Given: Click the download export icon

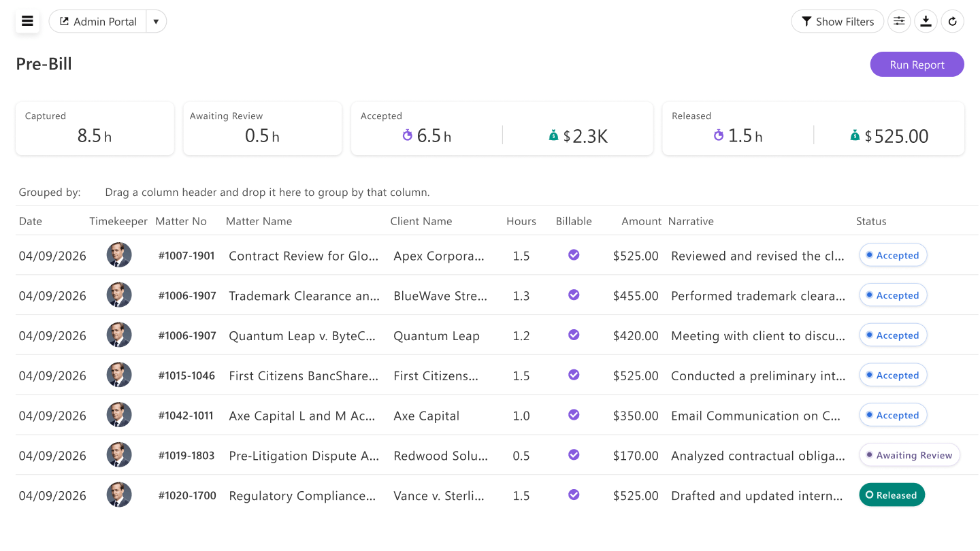Looking at the screenshot, I should pos(926,21).
